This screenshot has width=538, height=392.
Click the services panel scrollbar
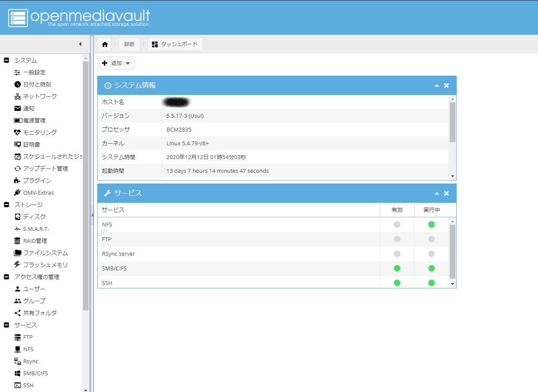pos(452,251)
